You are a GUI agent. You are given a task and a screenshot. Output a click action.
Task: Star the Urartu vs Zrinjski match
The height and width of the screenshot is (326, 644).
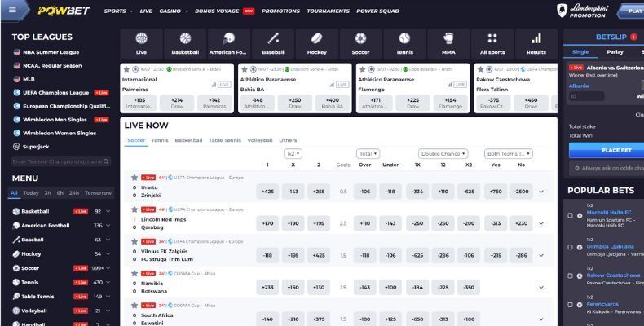135,178
